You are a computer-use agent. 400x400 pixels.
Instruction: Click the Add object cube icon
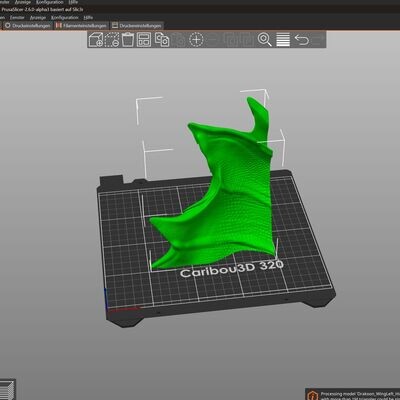[x=96, y=39]
